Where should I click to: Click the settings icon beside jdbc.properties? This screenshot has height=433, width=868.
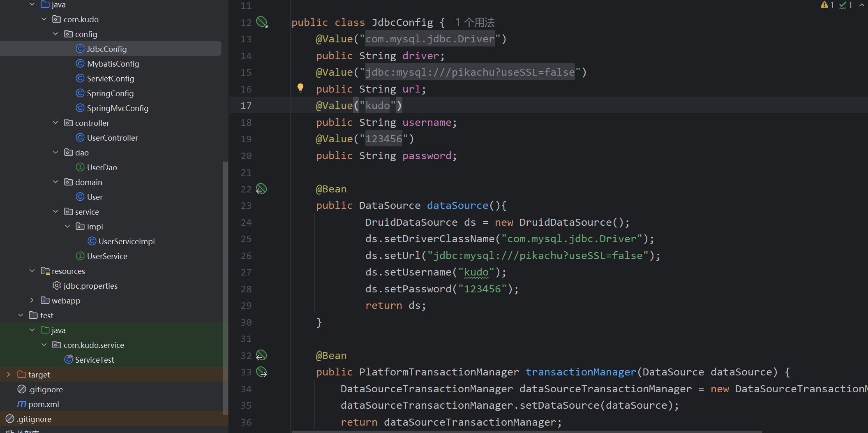point(57,286)
